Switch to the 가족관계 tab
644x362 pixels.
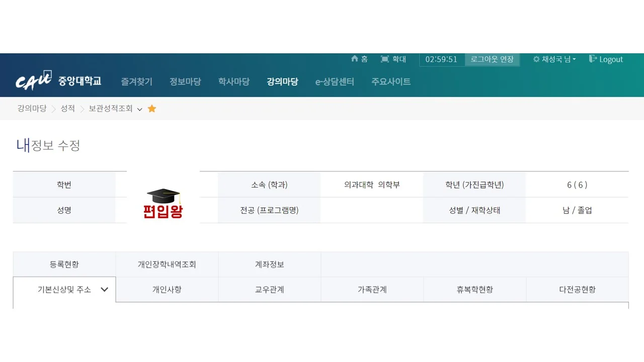(372, 290)
